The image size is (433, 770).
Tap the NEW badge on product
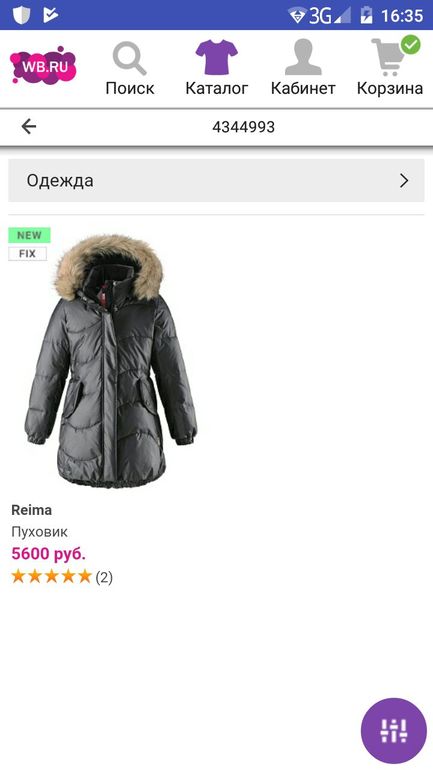pyautogui.click(x=29, y=235)
